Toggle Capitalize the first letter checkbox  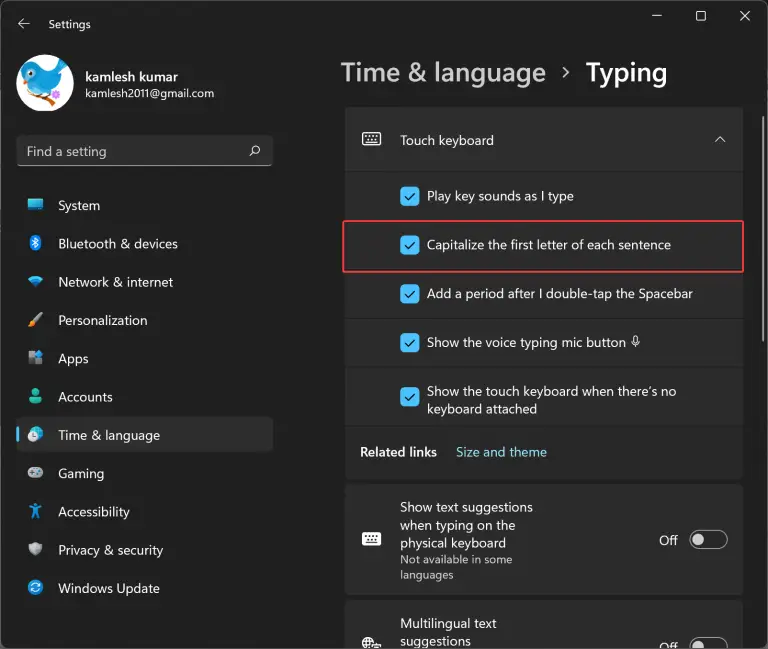point(409,245)
